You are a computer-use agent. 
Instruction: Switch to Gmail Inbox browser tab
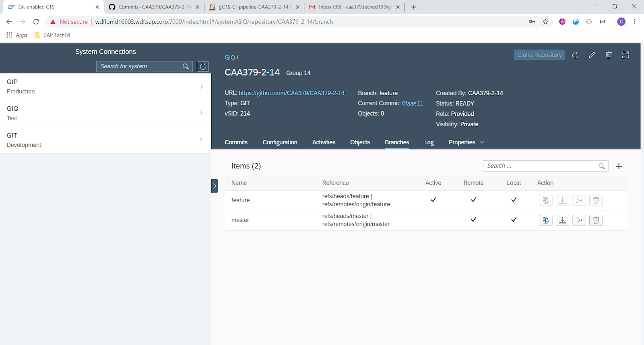(x=354, y=7)
